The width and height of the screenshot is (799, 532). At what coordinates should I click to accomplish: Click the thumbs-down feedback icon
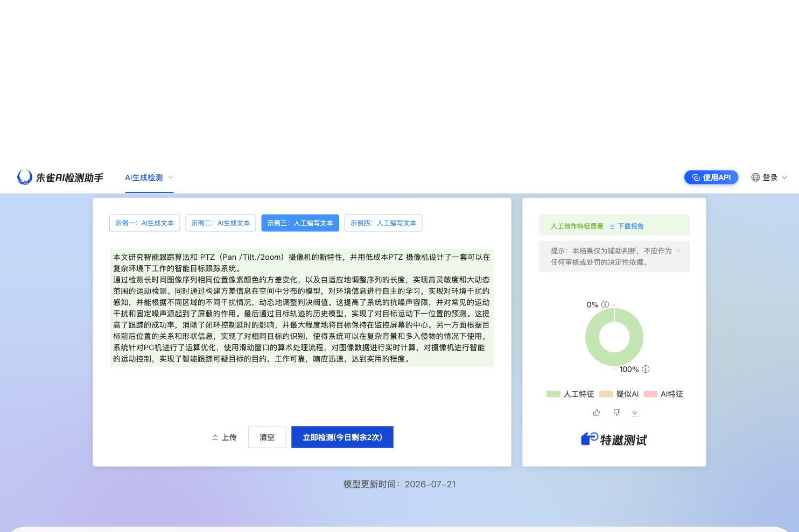click(x=617, y=413)
